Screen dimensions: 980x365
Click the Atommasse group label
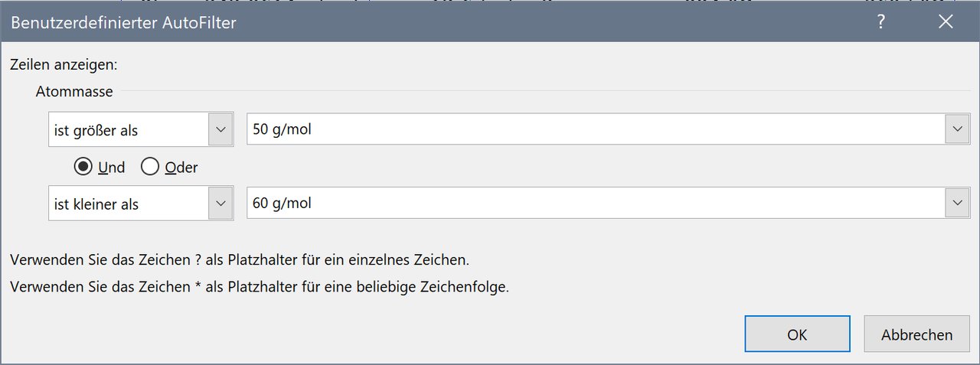pos(74,92)
